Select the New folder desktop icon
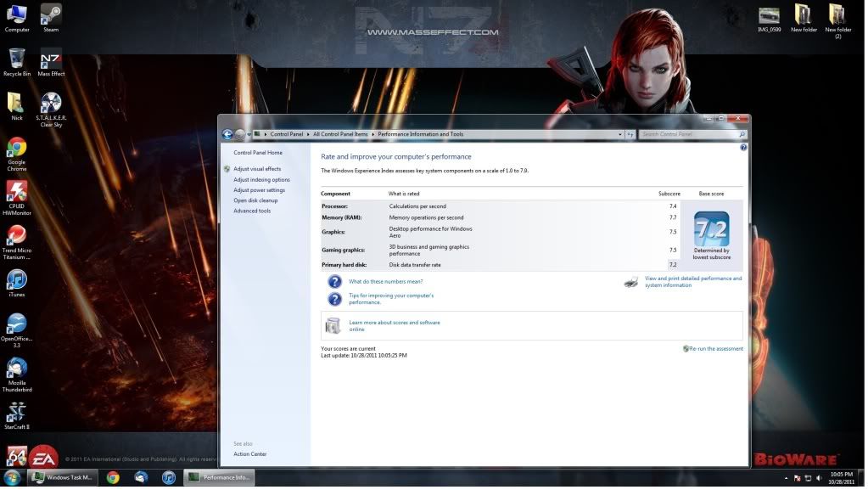Image resolution: width=868 pixels, height=501 pixels. click(x=804, y=19)
